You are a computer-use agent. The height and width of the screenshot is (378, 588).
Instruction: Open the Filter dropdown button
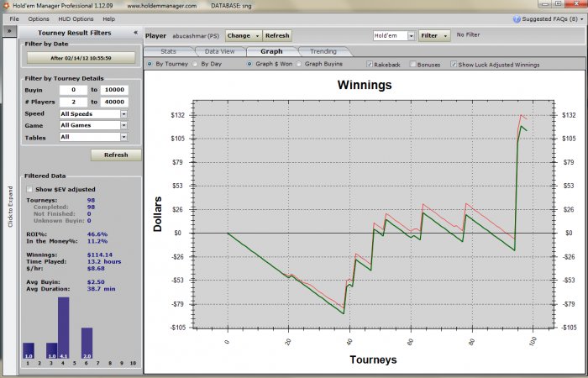point(434,35)
